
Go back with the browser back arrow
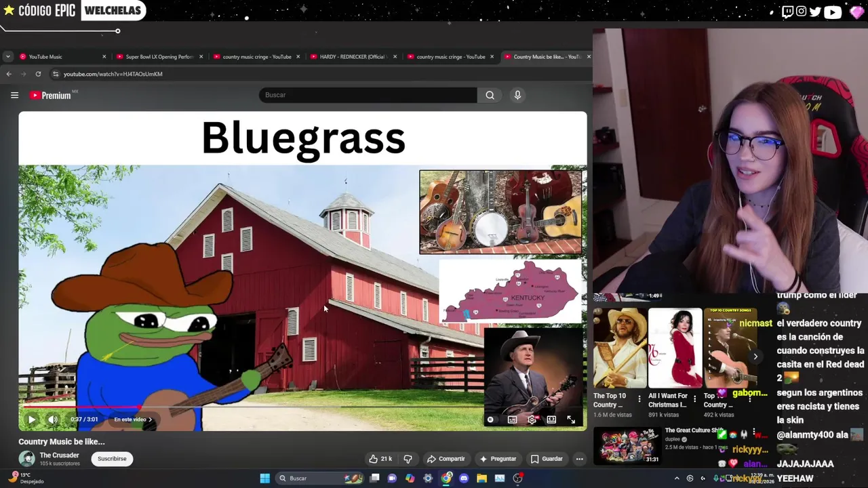coord(9,74)
